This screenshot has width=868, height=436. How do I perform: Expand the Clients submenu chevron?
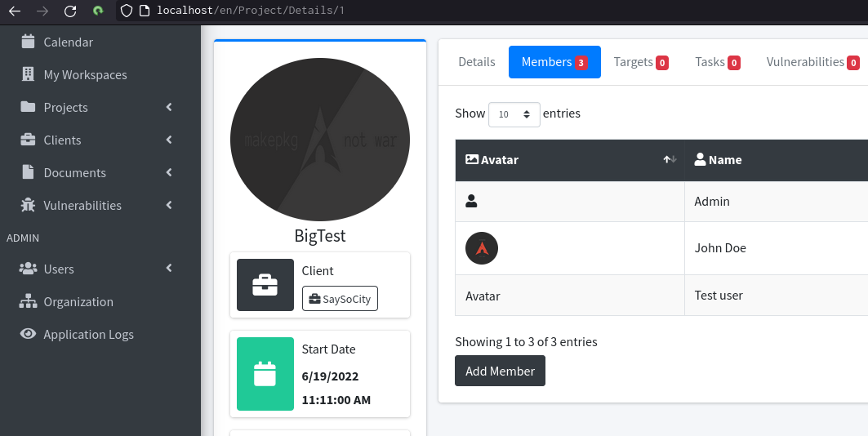coord(169,140)
